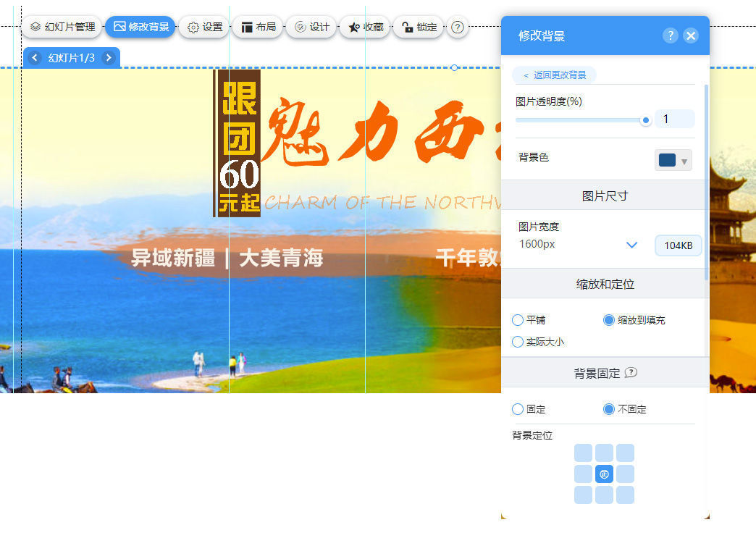Viewport: 756px width, 538px height.
Task: Go to next slide arrow
Action: [109, 58]
